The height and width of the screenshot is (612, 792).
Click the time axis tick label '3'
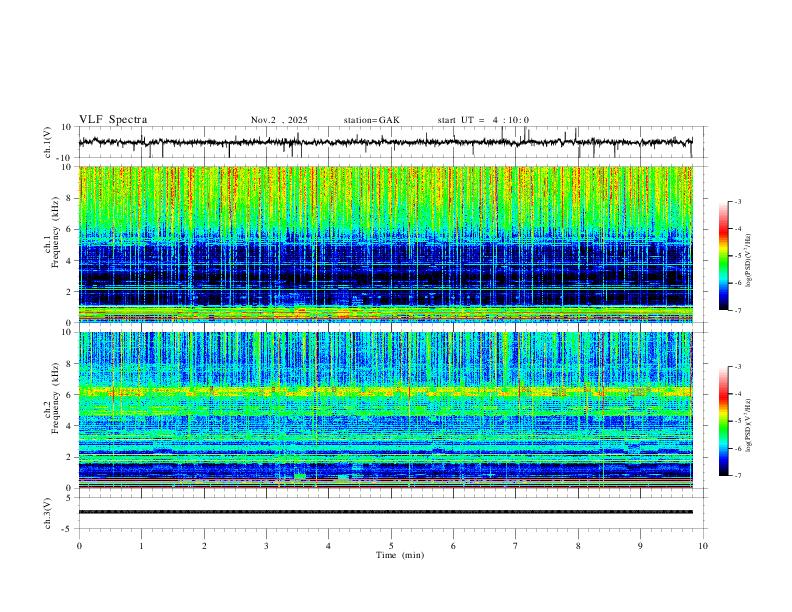coord(266,546)
